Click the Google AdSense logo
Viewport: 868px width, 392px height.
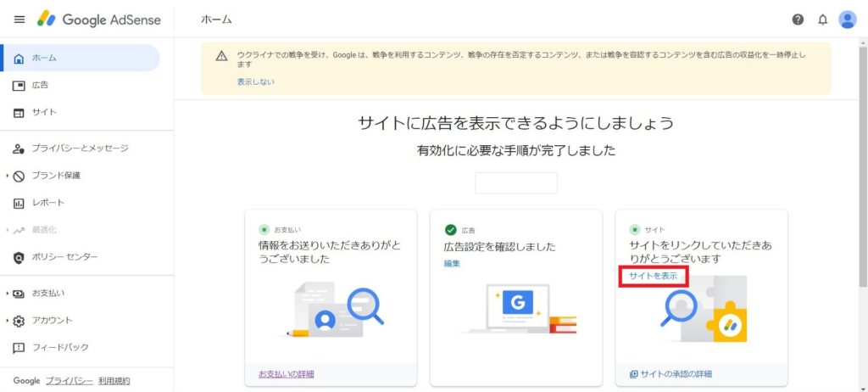[x=93, y=20]
